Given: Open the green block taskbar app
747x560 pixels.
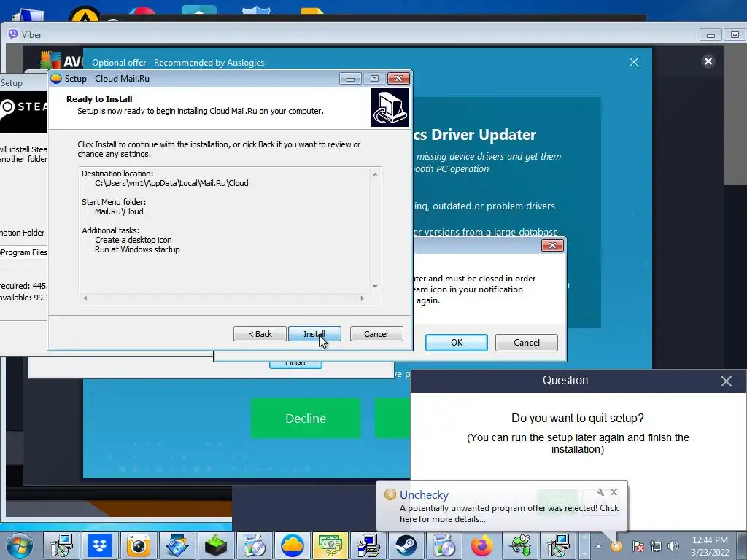Looking at the screenshot, I should [215, 545].
